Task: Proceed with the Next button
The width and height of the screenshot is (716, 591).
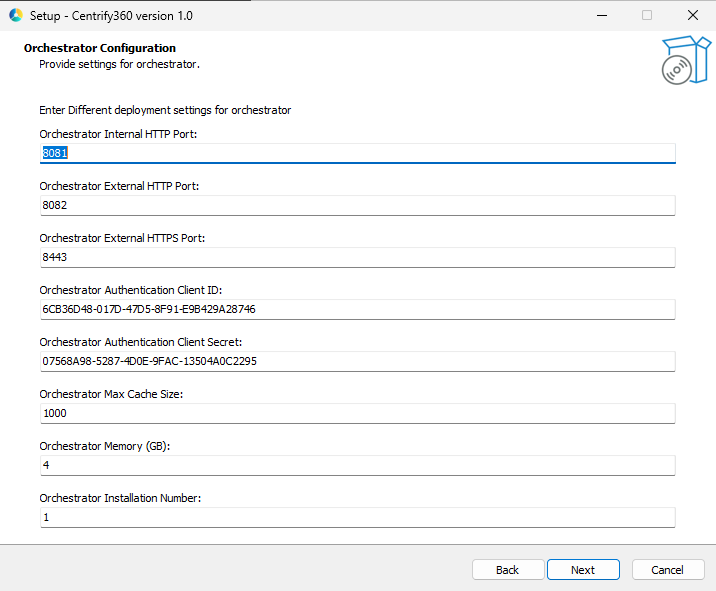Action: coord(583,570)
